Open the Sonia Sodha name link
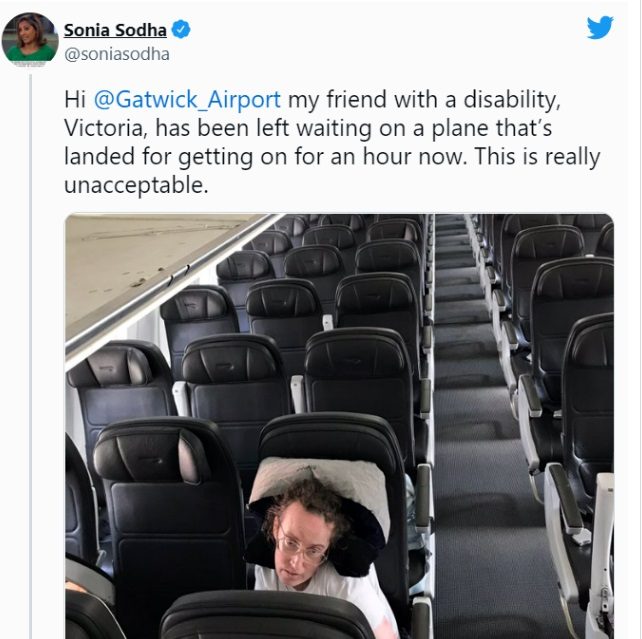This screenshot has width=642, height=639. coord(115,30)
